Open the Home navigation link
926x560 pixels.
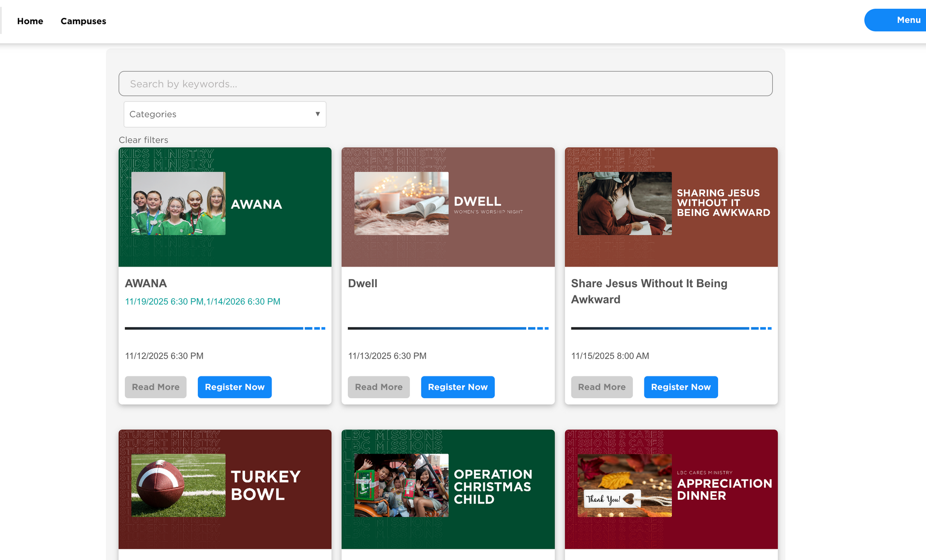click(x=30, y=21)
